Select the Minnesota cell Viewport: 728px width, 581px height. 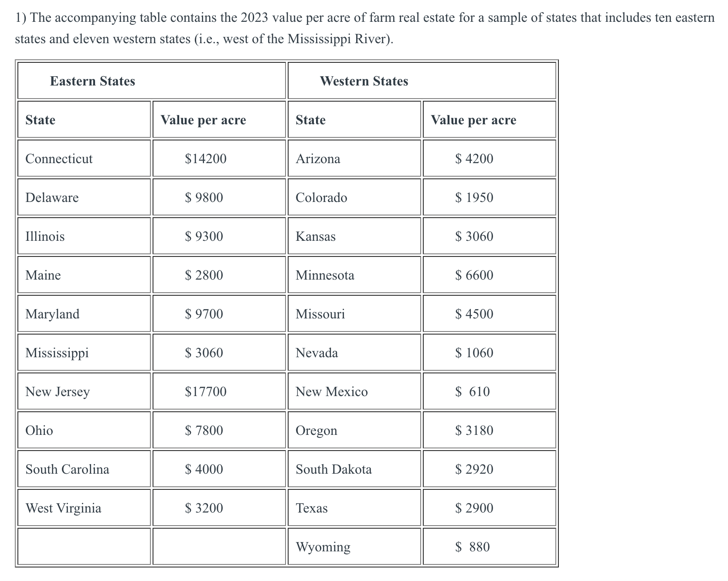(354, 275)
